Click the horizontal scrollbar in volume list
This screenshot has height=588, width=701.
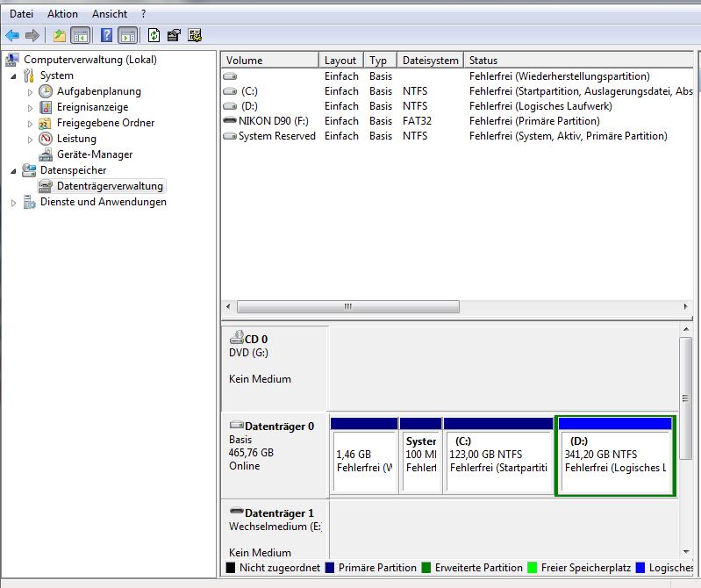pos(347,307)
